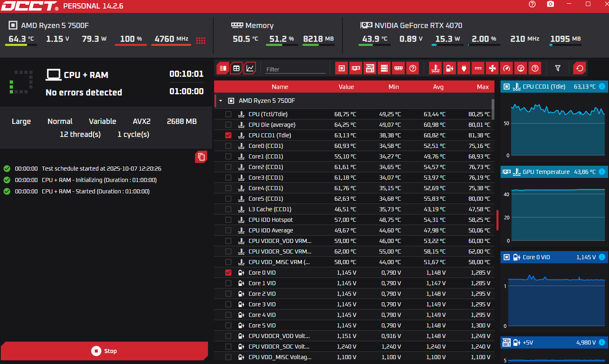Enable the L3 Cache (CCD1) checkbox

228,209
